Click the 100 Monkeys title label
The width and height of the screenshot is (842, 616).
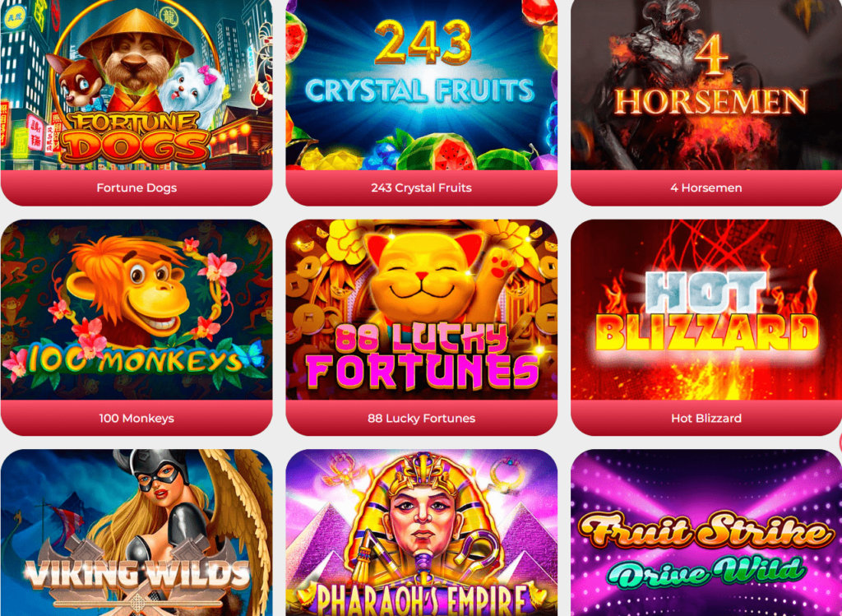click(136, 419)
